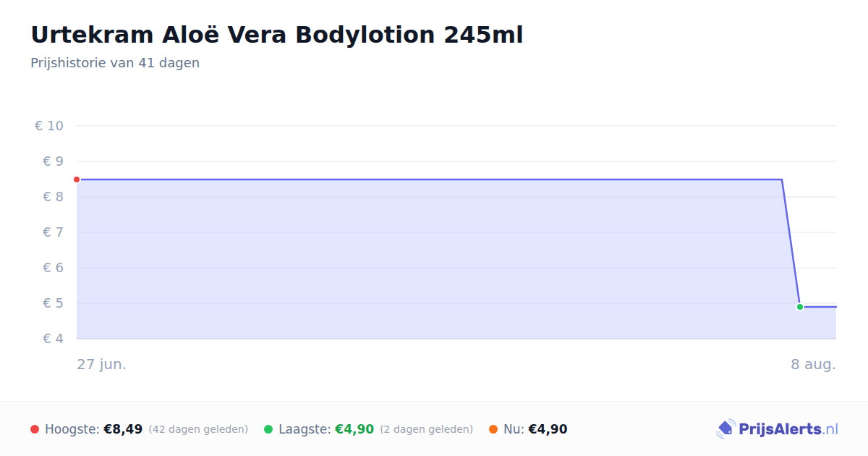This screenshot has height=456, width=868.
Task: Click the green lowest-price dot on chart
Action: point(800,307)
